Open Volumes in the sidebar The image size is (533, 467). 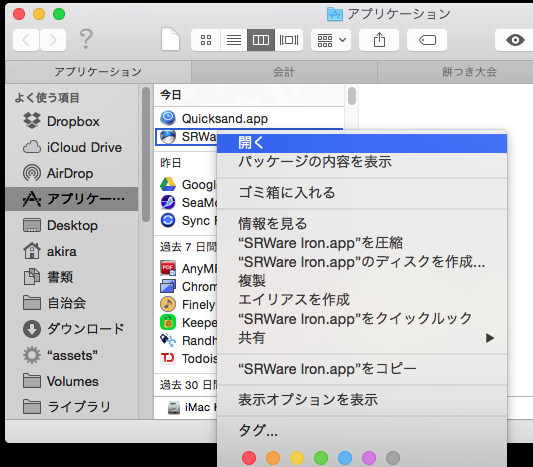72,381
